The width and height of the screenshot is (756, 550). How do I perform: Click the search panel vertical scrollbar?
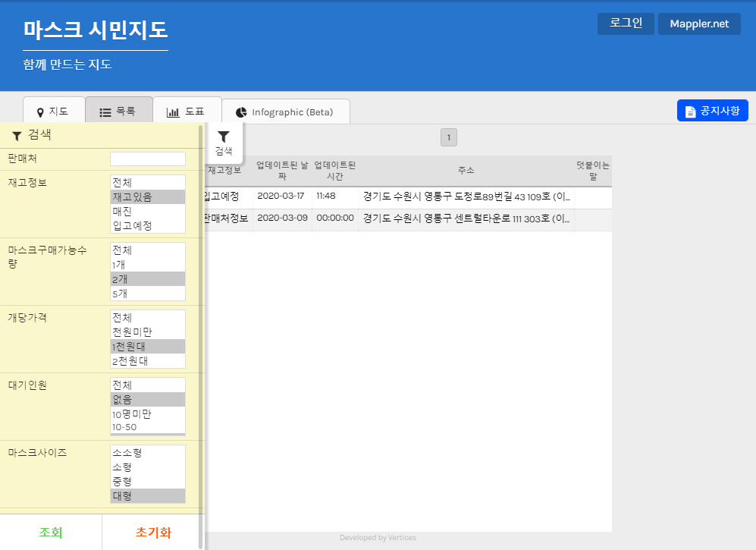coord(201,336)
